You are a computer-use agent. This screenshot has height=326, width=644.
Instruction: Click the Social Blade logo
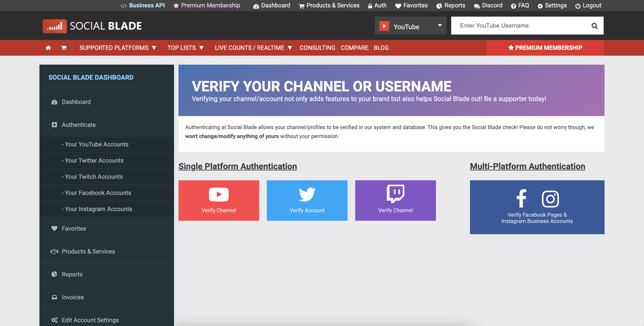pyautogui.click(x=92, y=26)
